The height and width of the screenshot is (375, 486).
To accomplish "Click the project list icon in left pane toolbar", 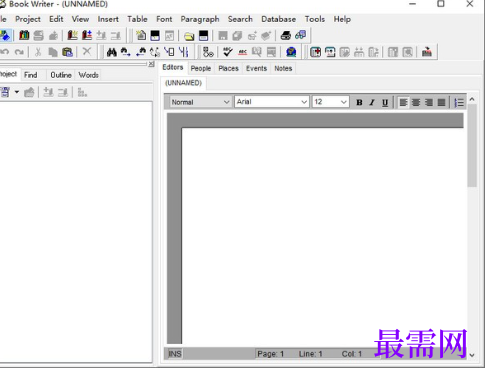I will coord(5,92).
